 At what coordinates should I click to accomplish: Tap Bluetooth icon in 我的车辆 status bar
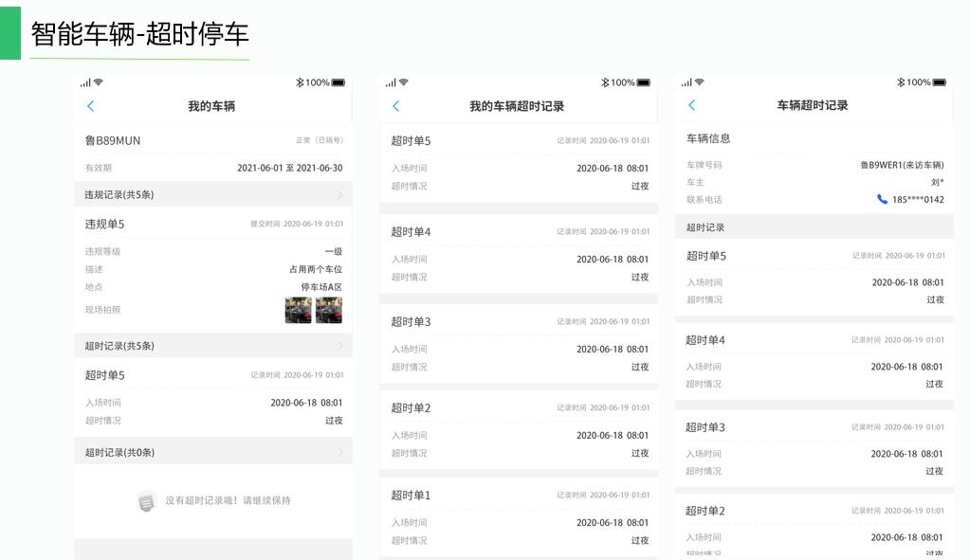coord(300,82)
